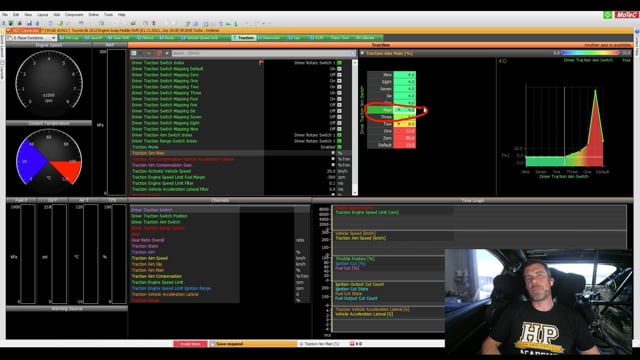Open dropdown for Driver Traction Switch Mapping One

coord(339,81)
